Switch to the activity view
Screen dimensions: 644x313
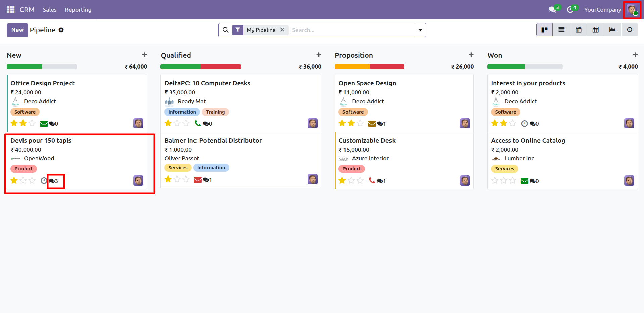pos(630,30)
